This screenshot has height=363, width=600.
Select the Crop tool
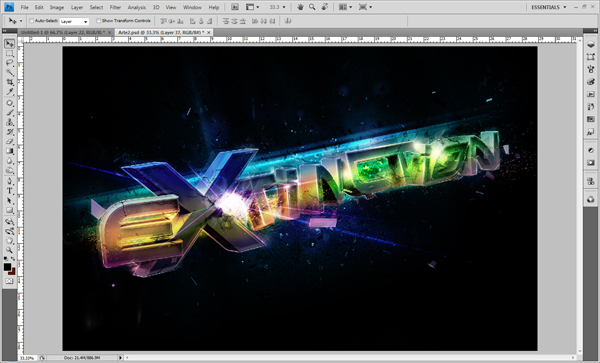10,82
